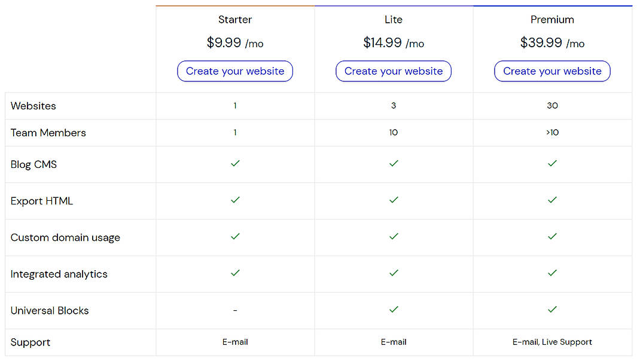Screen dimensions: 640x364
Task: Select the Lite price of $14.99
Action: click(394, 42)
